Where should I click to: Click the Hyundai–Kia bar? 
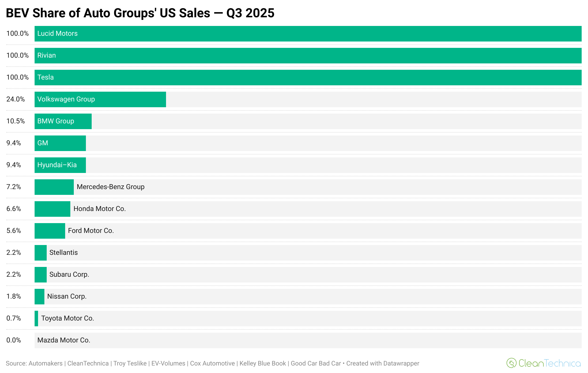pos(60,165)
